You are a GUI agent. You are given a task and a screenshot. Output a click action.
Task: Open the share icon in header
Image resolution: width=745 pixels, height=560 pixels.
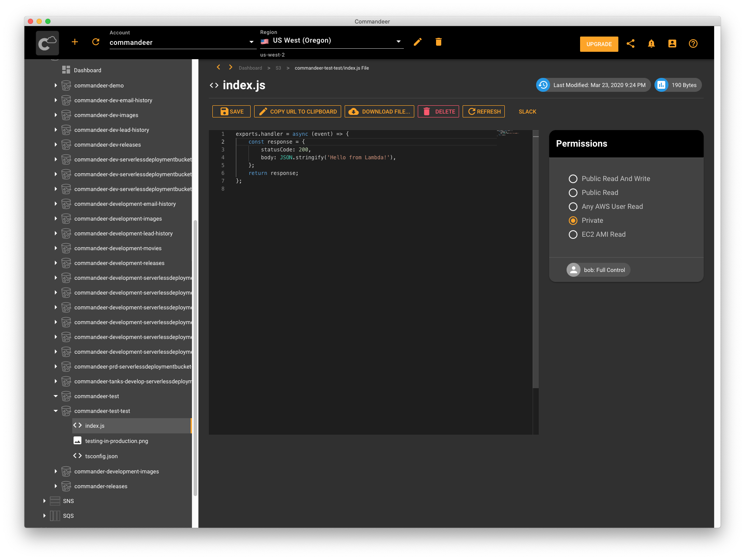pos(631,44)
